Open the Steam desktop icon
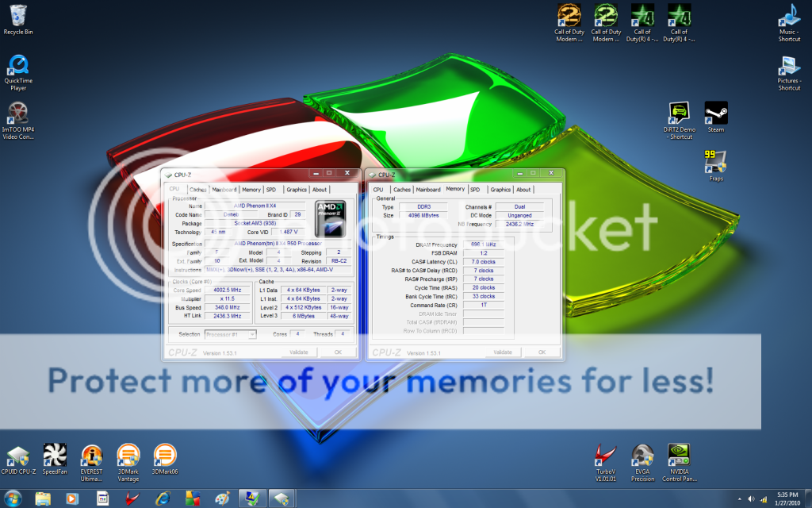This screenshot has height=508, width=812. [716, 117]
